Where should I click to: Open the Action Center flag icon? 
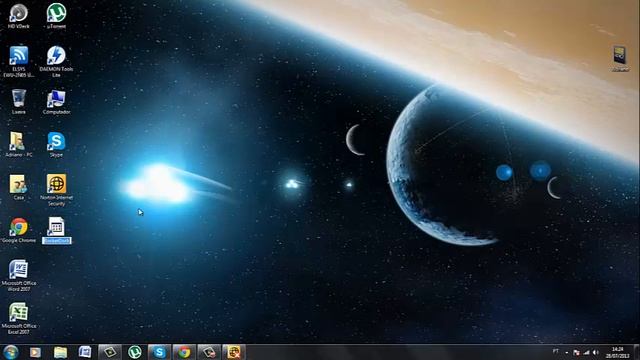point(576,352)
